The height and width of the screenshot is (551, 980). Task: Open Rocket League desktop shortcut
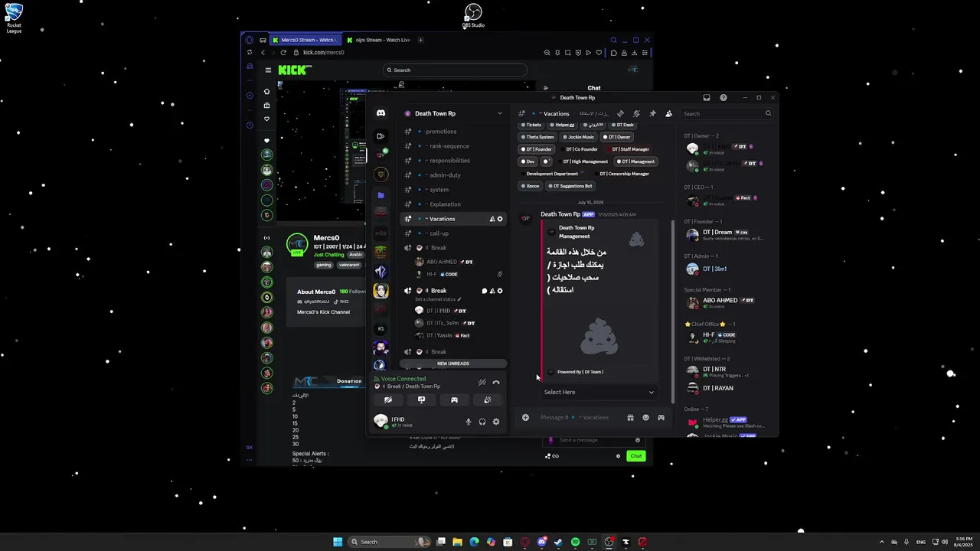14,18
